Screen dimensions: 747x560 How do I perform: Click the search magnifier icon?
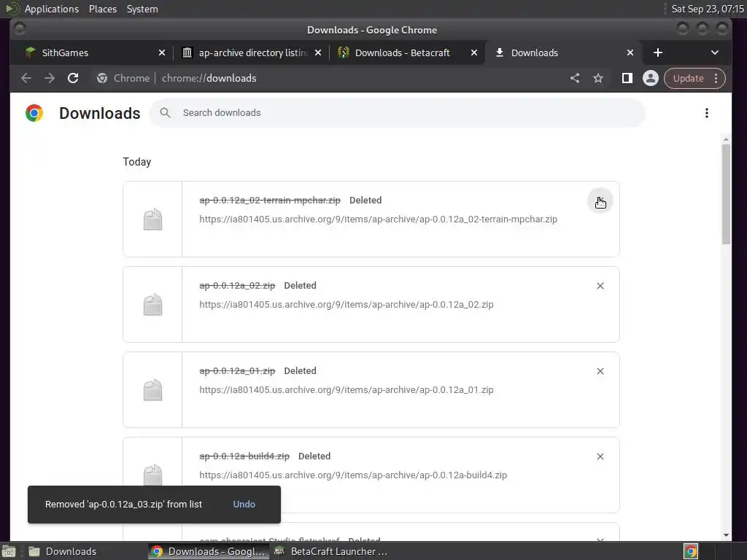[x=165, y=113]
